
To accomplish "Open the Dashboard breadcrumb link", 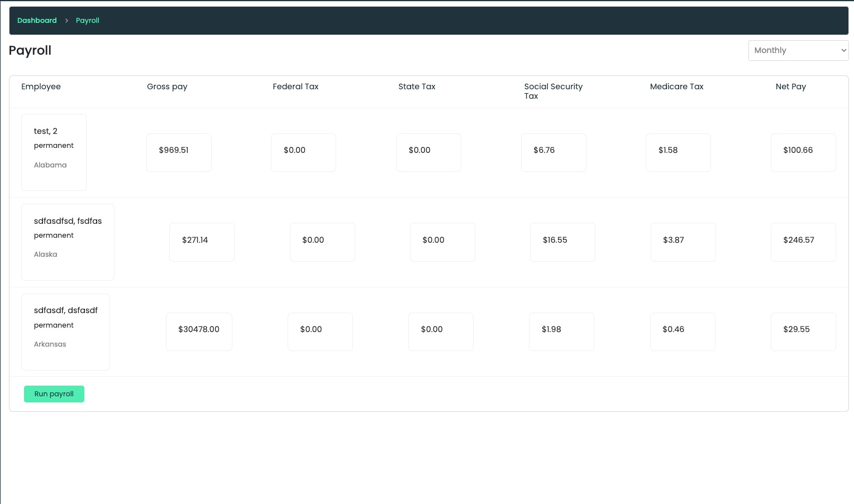I will coord(37,20).
